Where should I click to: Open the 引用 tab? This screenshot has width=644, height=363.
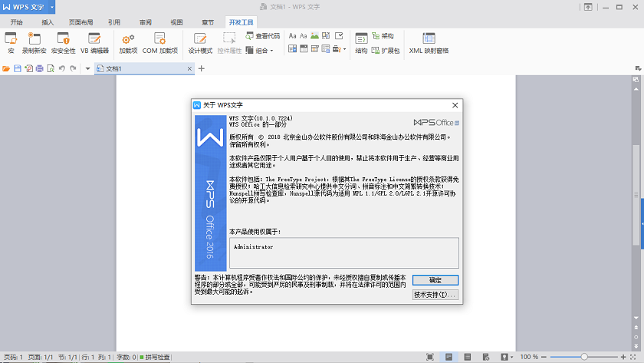point(114,22)
